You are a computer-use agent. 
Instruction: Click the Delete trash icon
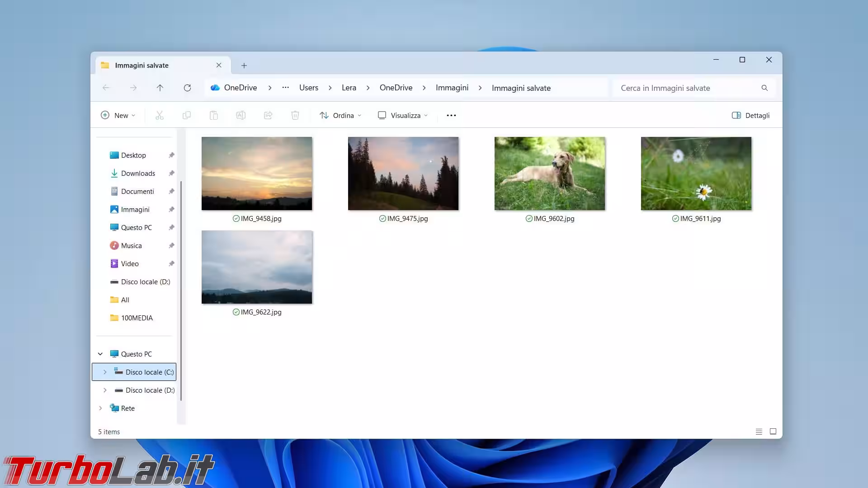click(x=295, y=115)
